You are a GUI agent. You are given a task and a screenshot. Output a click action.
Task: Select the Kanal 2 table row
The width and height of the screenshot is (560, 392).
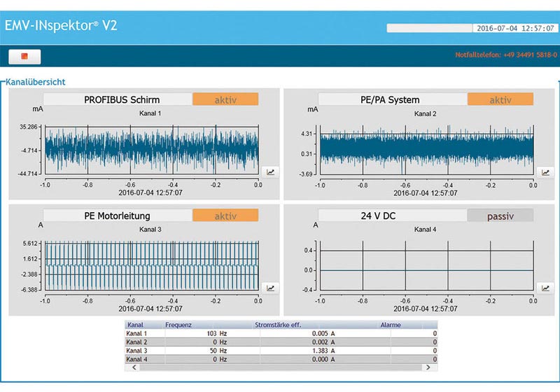point(281,342)
